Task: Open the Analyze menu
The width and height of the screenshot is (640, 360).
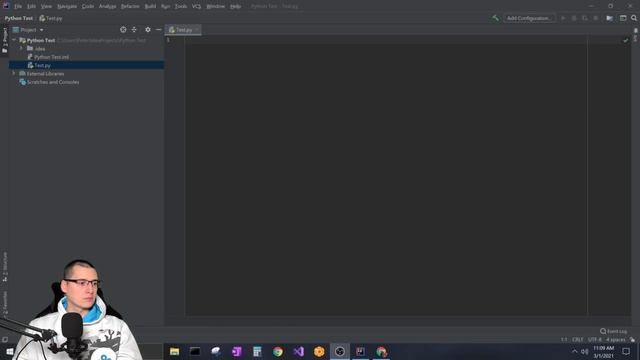Action: coord(107,7)
